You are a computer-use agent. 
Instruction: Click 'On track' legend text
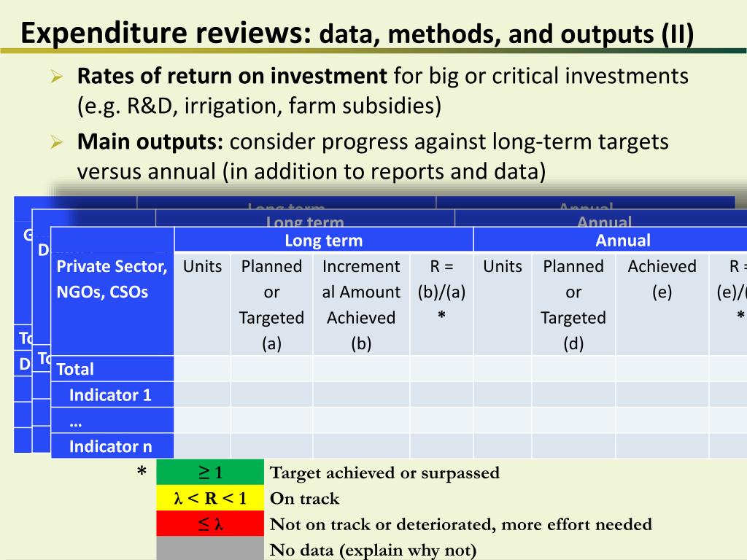(304, 499)
